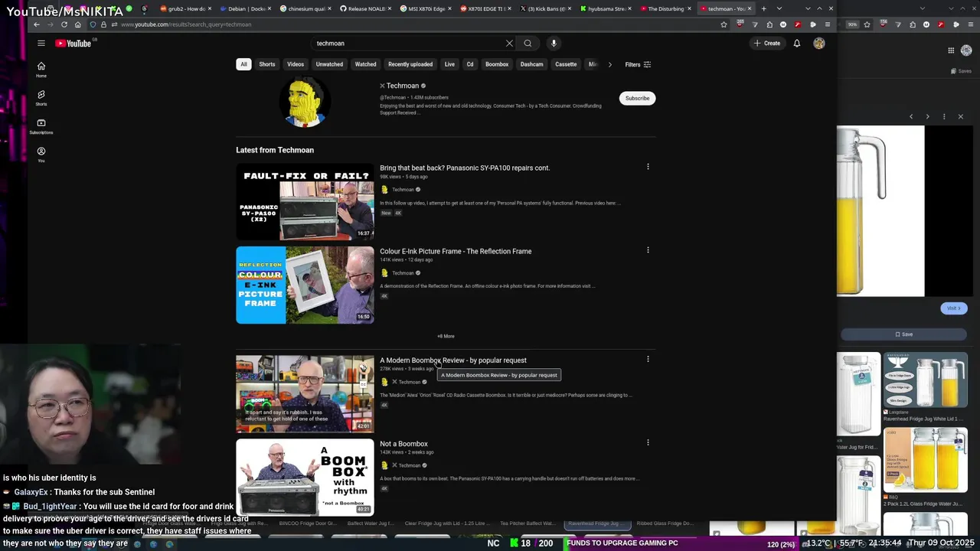Focus the YouTube search input field

coord(408,44)
